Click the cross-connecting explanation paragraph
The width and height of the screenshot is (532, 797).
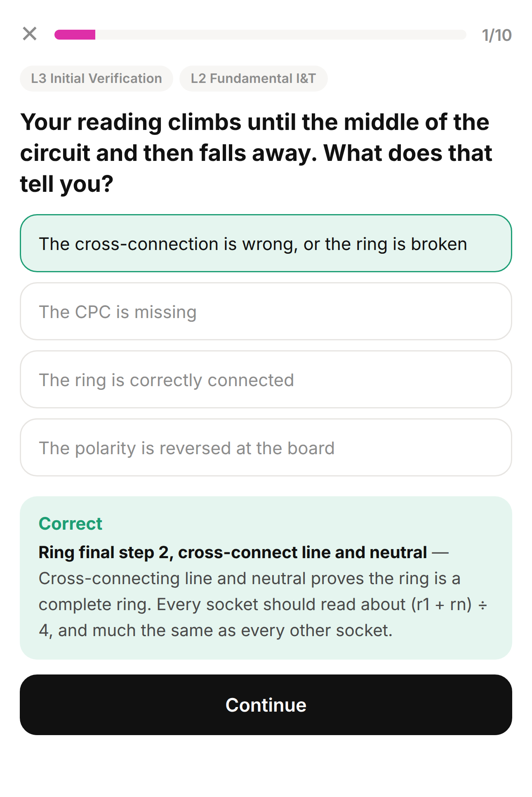click(x=263, y=604)
